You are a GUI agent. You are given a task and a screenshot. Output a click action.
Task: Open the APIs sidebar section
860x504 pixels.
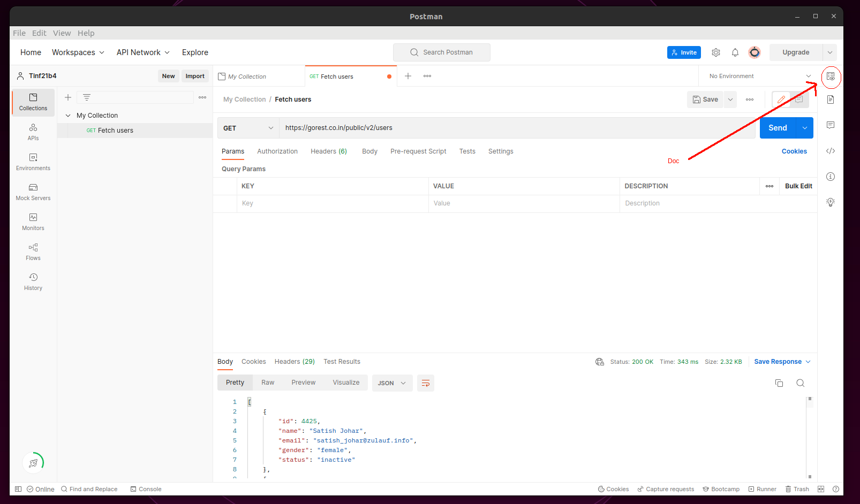coord(33,132)
